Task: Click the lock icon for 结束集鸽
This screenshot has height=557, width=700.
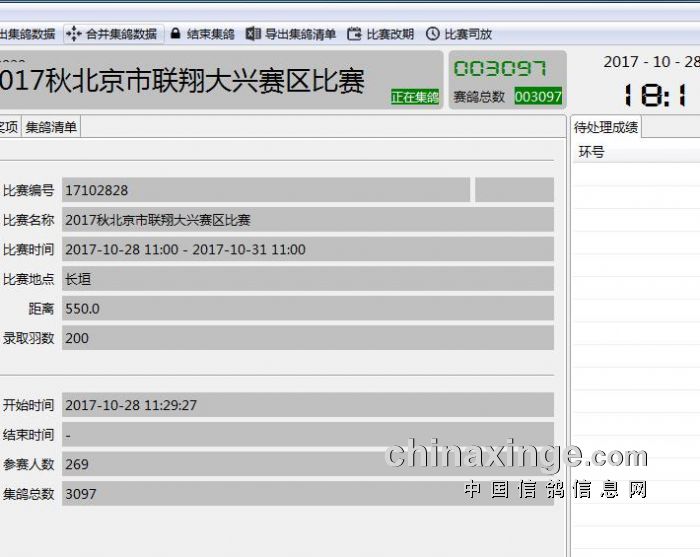Action: (176, 34)
